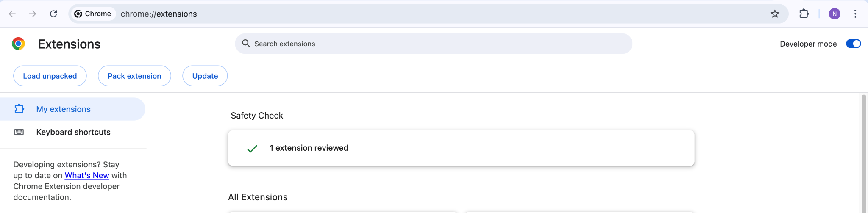868x213 pixels.
Task: Open the extensions puzzle icon in the toolbar
Action: coord(804,14)
